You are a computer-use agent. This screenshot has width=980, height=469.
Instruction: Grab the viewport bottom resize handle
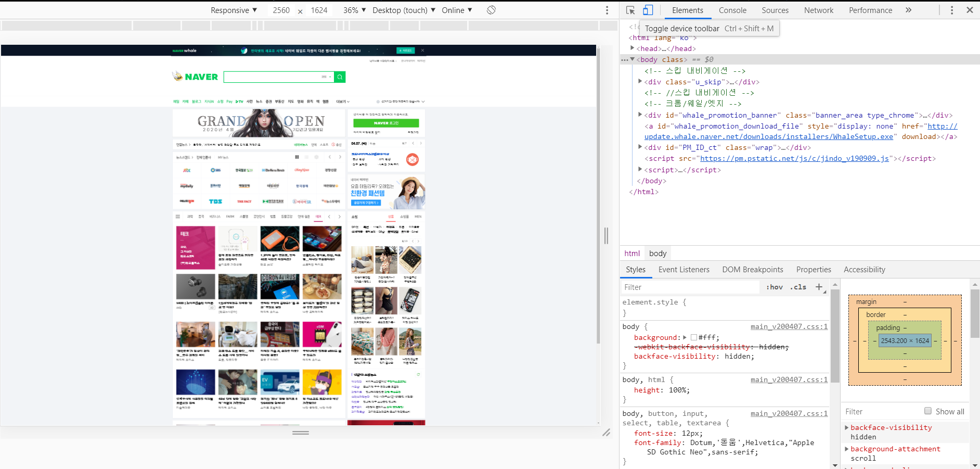(x=301, y=433)
